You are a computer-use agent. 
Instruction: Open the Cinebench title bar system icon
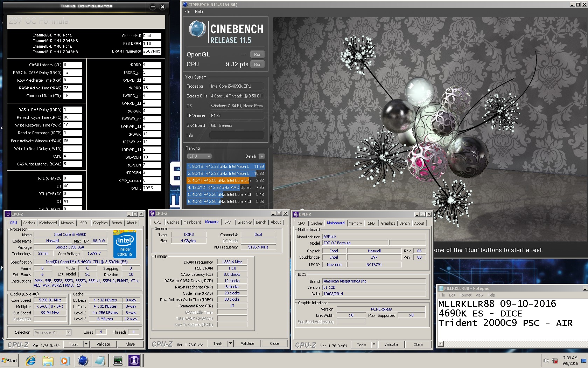click(185, 5)
